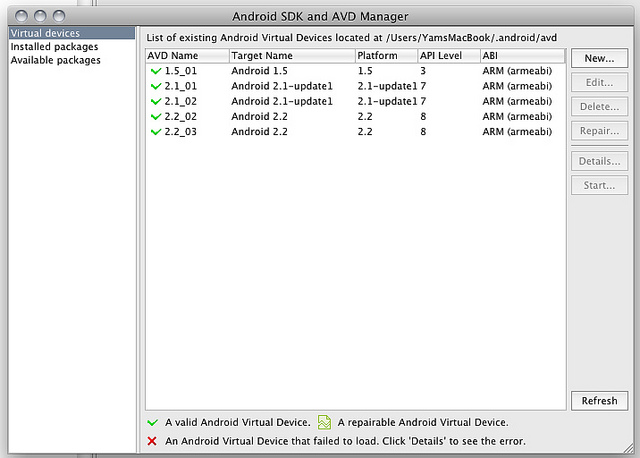This screenshot has width=640, height=458.
Task: Select the AVD named 2.1_02
Action: 180,101
